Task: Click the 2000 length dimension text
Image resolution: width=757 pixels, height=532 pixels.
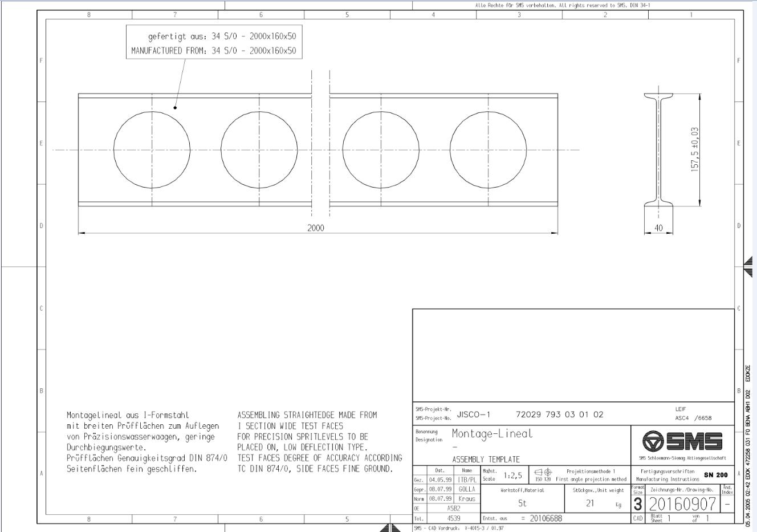Action: click(x=315, y=228)
